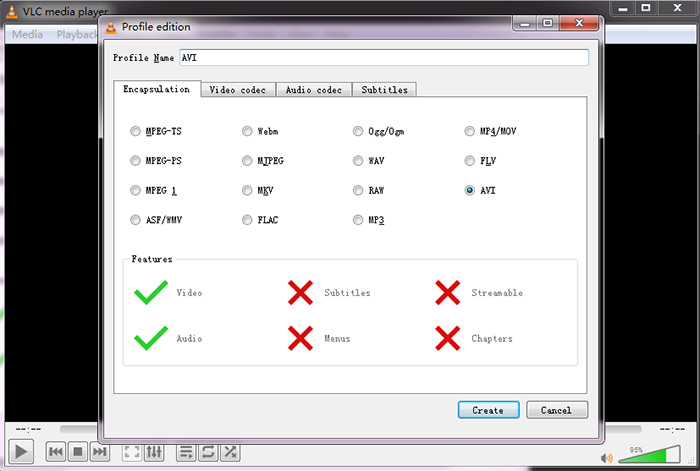Click the red X beside Subtitles feature
The width and height of the screenshot is (700, 471).
point(300,292)
